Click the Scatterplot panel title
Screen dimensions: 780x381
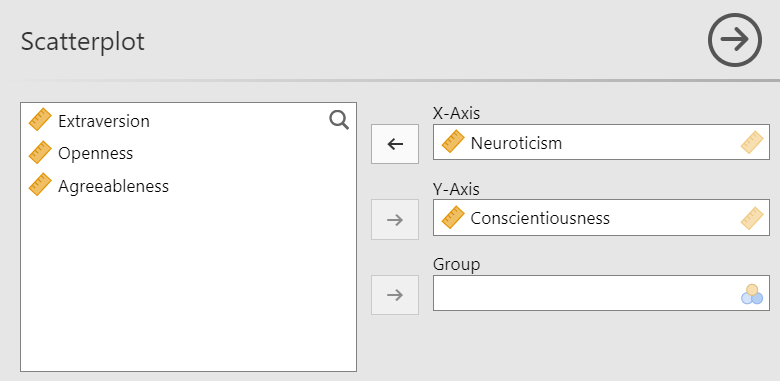coord(83,41)
